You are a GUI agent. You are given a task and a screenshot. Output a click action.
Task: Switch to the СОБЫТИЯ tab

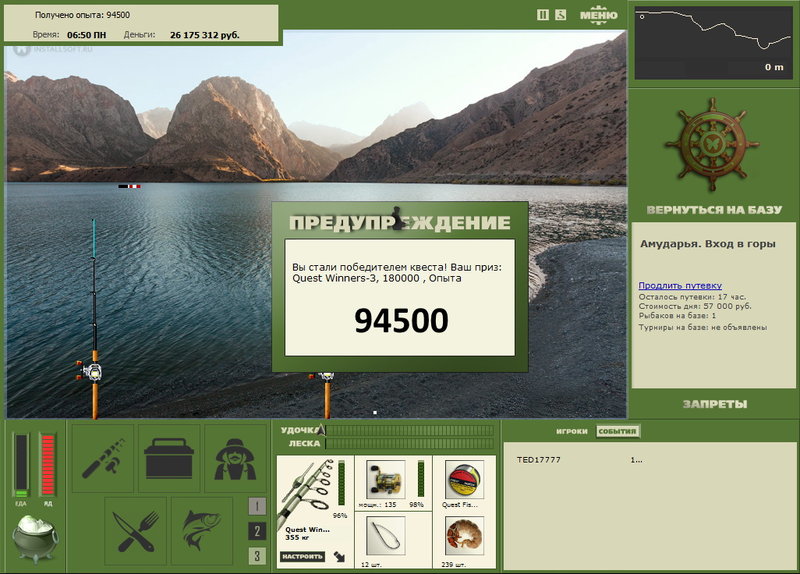click(617, 431)
